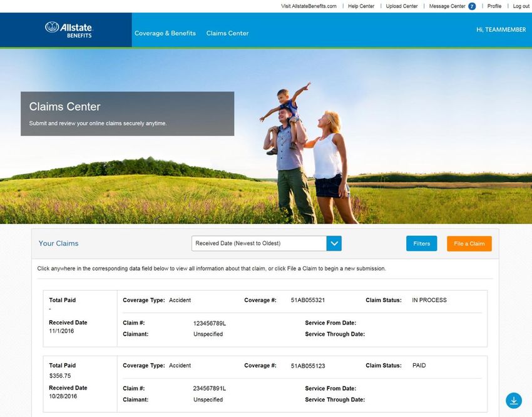Open Claims Center menu

click(x=227, y=33)
